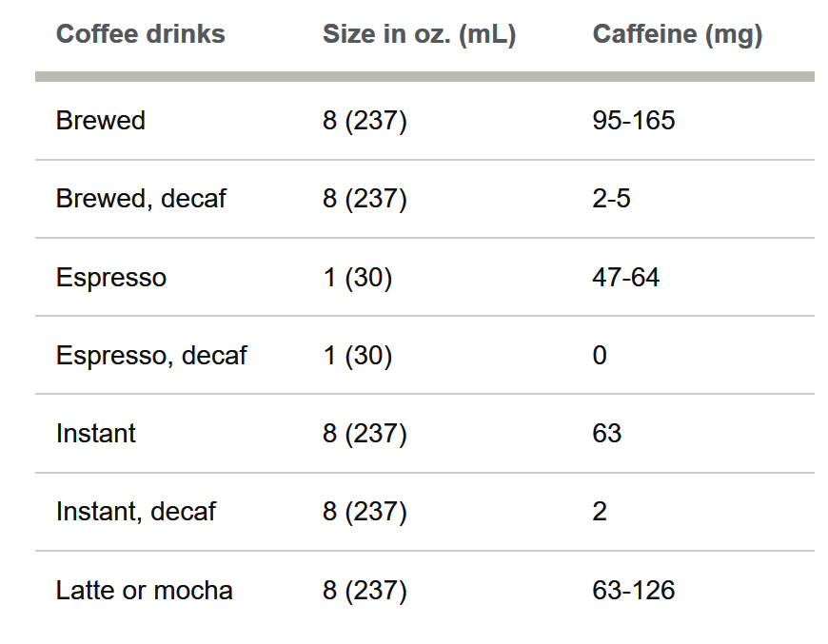Select the Brewed, decaf row label

pos(141,199)
